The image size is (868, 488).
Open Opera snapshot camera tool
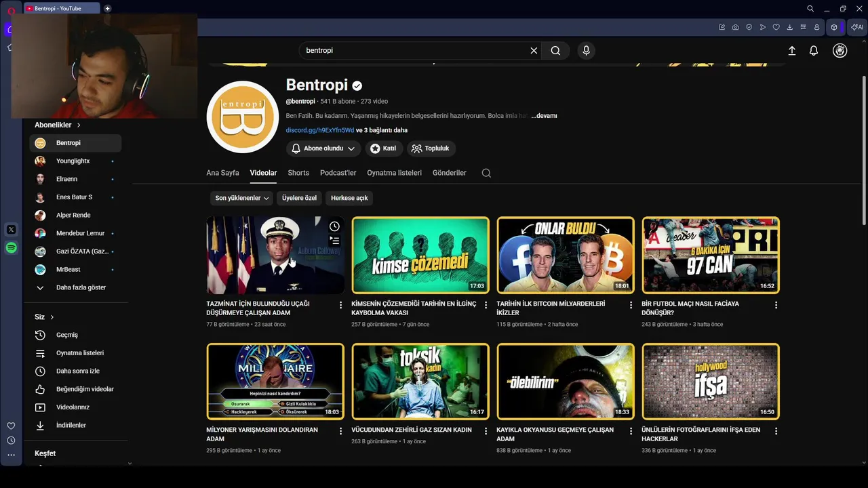point(736,27)
